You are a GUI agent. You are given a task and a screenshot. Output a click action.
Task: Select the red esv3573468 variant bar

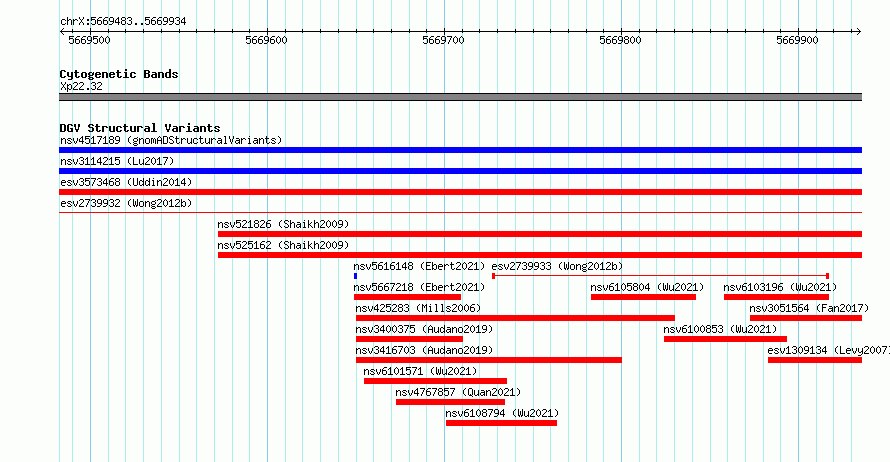(460, 192)
